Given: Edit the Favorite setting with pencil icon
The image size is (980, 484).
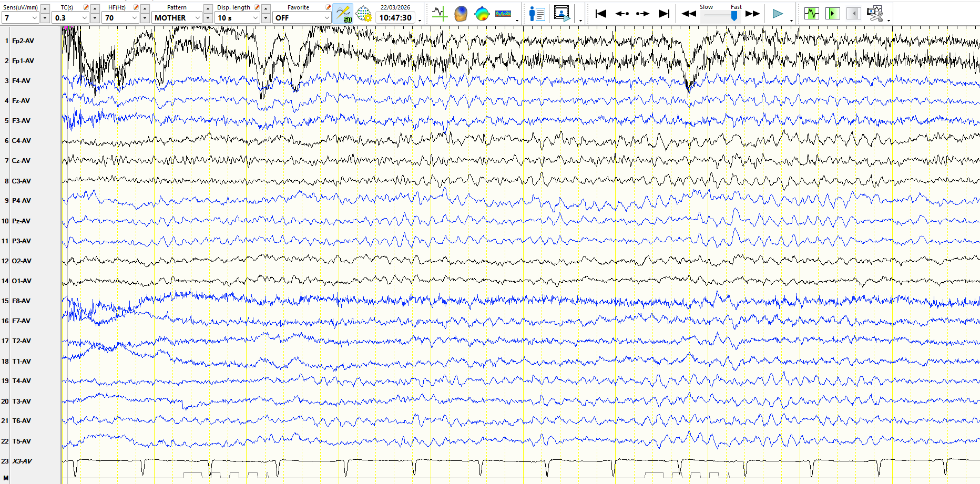Looking at the screenshot, I should (x=328, y=7).
